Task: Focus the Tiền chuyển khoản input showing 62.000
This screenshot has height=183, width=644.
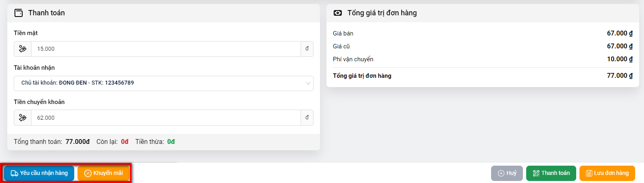Action: click(165, 118)
